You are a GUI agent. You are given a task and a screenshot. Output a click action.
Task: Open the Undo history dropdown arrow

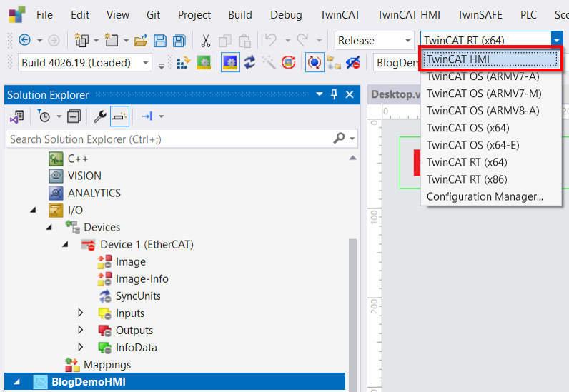coord(288,41)
